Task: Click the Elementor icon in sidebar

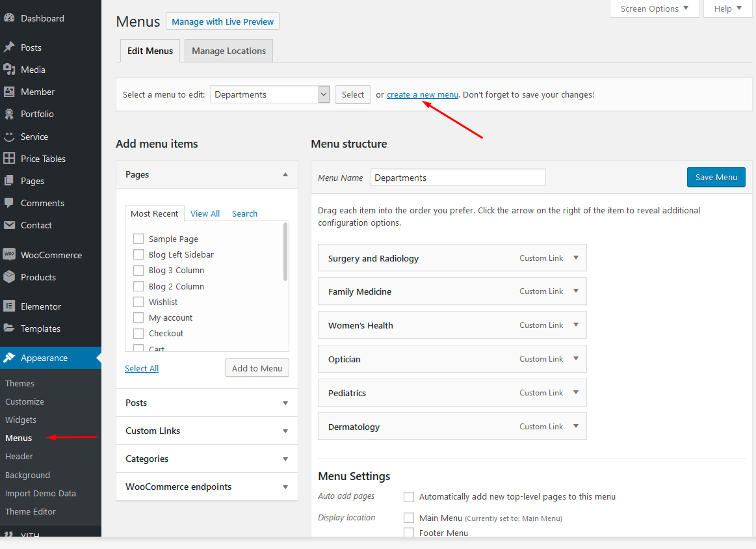Action: pyautogui.click(x=9, y=306)
